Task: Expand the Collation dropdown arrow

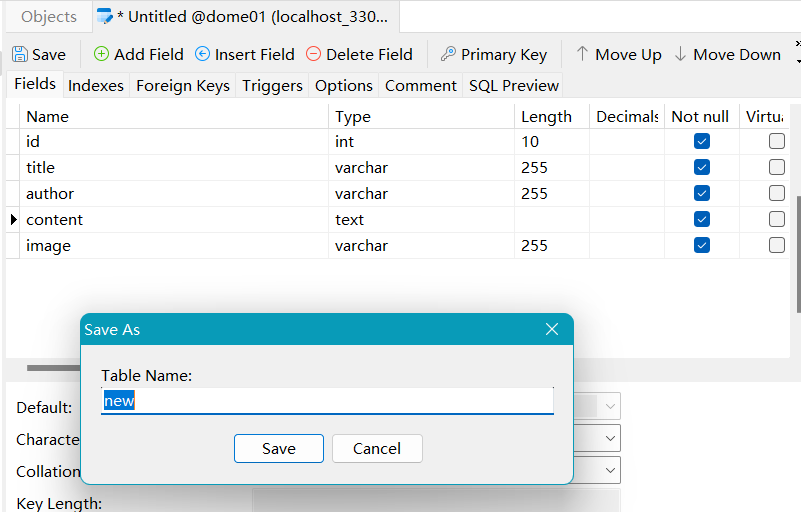Action: [x=610, y=470]
